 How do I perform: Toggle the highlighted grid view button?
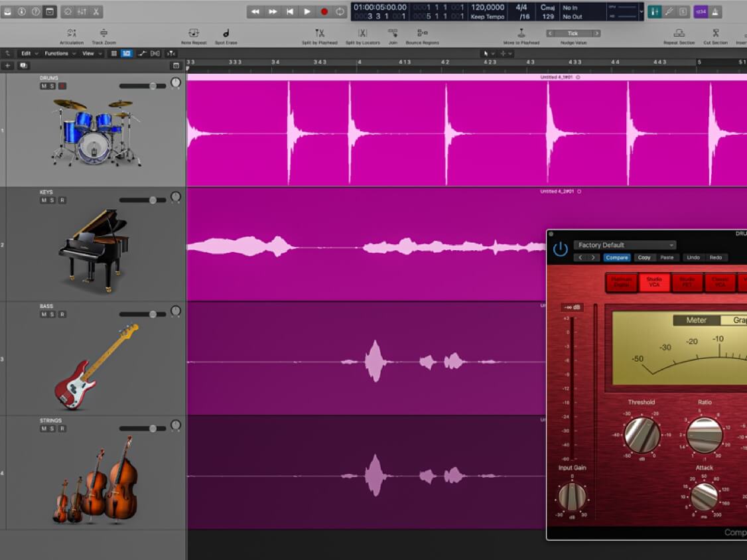[x=127, y=53]
